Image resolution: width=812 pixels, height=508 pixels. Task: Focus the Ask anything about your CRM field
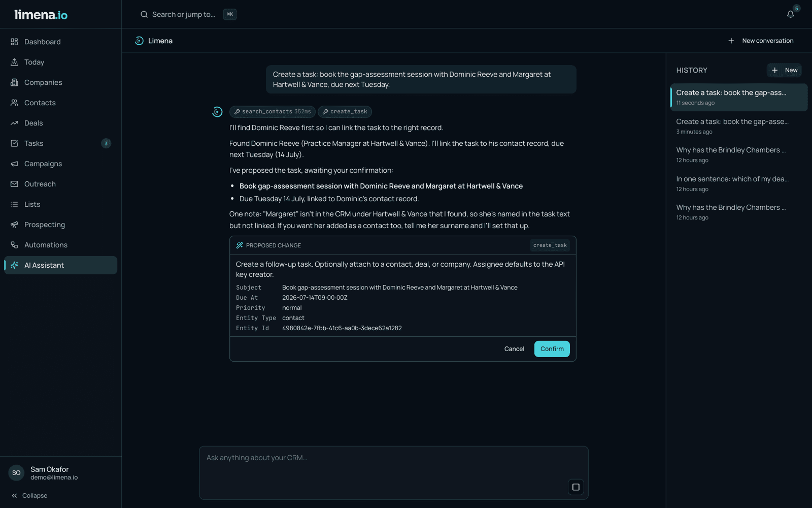(393, 472)
